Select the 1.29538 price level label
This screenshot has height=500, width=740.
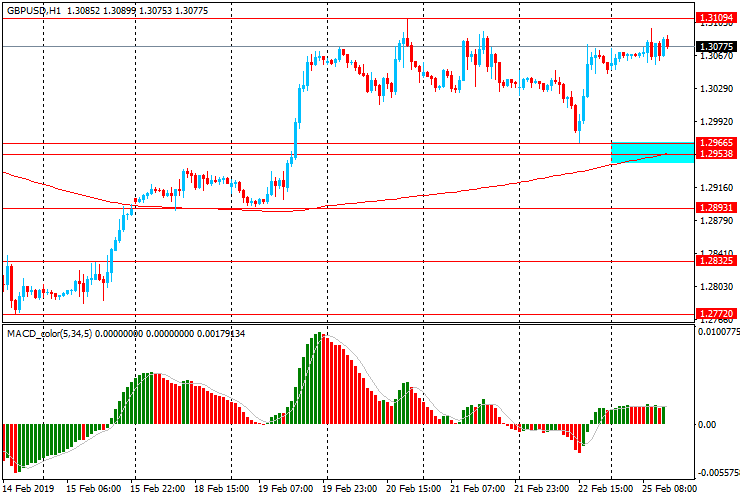(716, 153)
